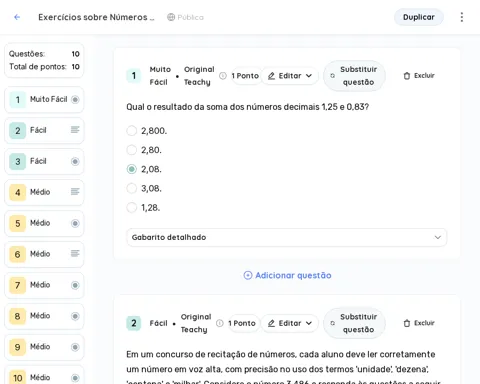
Task: Click the pencil icon in question 2 Editar
Action: [x=272, y=323]
